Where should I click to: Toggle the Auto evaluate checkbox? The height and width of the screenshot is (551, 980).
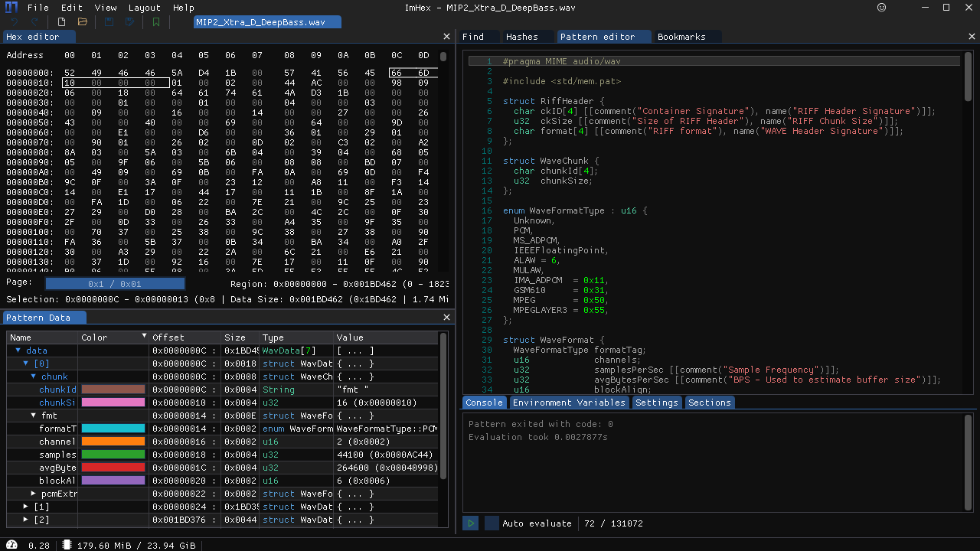point(492,523)
